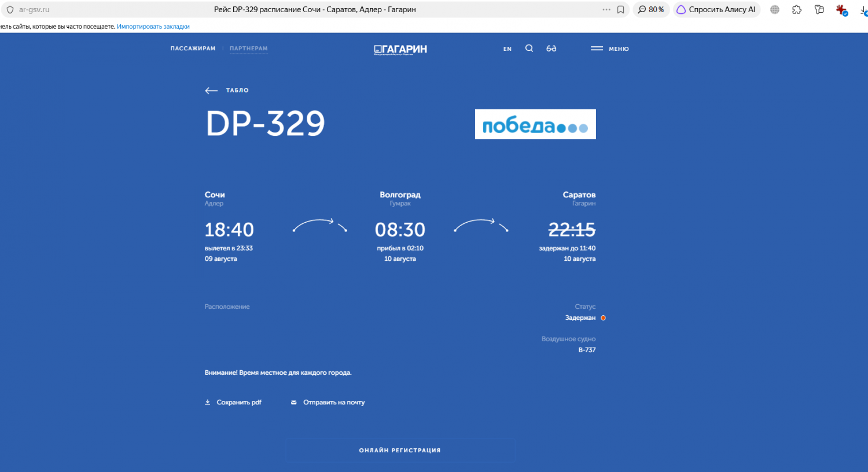Click Импортировать закладки link
This screenshot has width=868, height=472.
point(153,27)
